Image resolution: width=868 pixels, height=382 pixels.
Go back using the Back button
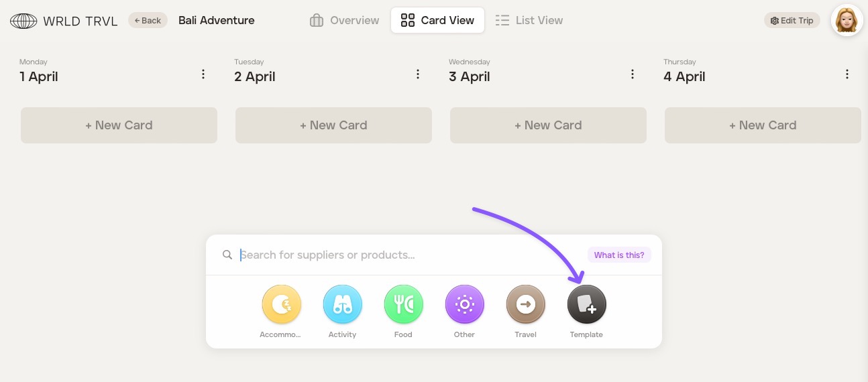[x=148, y=21]
